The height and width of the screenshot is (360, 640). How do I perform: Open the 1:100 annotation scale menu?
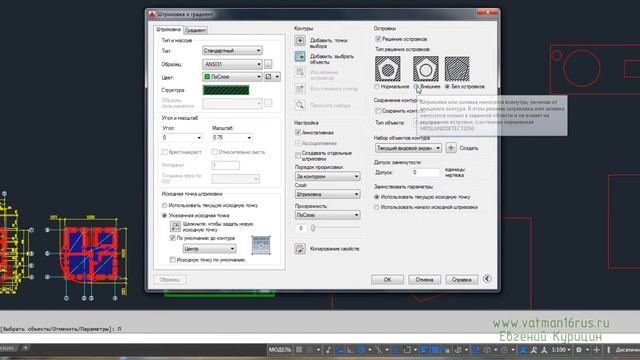click(561, 350)
